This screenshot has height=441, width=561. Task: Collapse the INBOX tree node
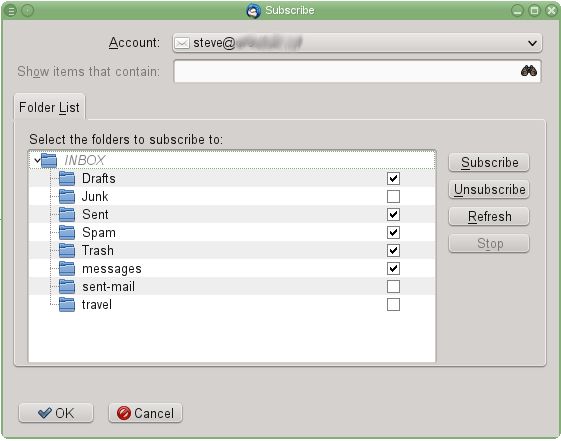click(37, 160)
